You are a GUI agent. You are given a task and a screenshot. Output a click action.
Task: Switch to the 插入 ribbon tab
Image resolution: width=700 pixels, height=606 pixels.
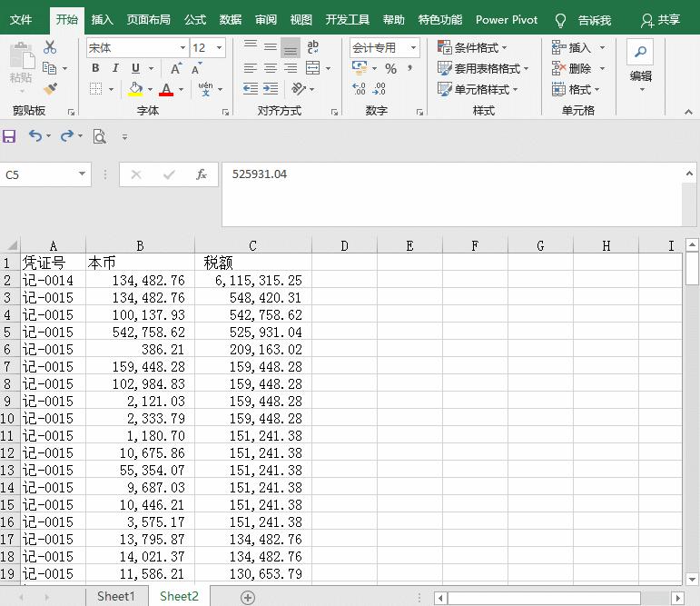[103, 20]
